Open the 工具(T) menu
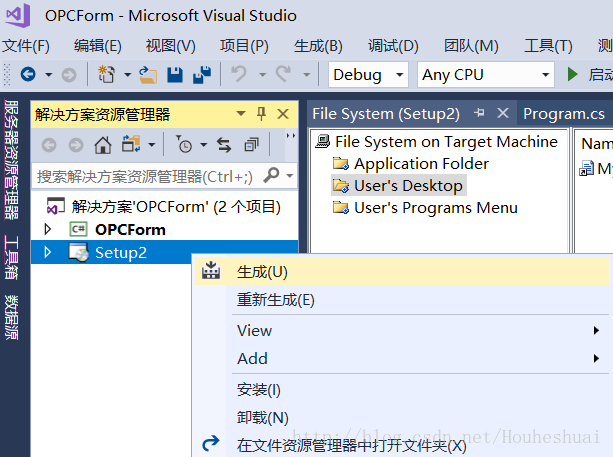This screenshot has height=457, width=613. (548, 46)
